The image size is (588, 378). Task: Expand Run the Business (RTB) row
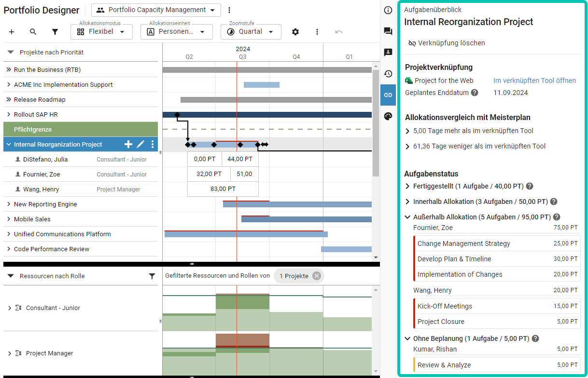click(x=9, y=69)
